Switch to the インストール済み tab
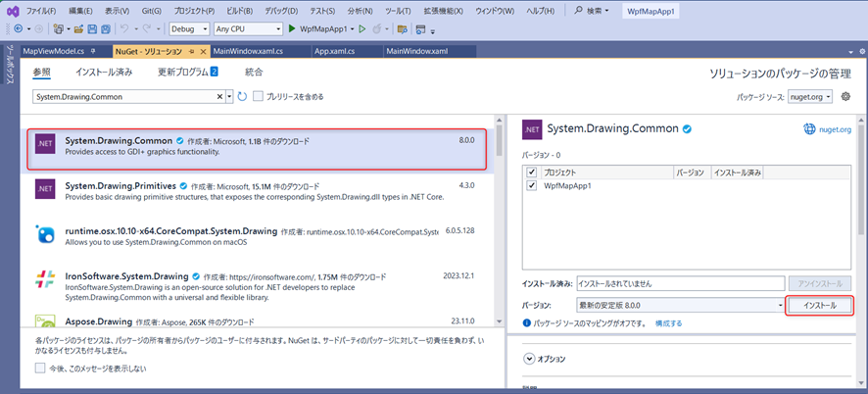The image size is (868, 394). click(x=104, y=73)
